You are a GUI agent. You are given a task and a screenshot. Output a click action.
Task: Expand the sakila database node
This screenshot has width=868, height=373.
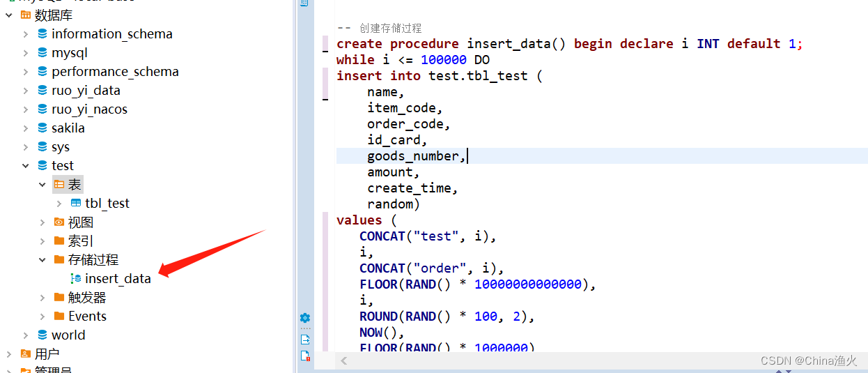pyautogui.click(x=26, y=128)
